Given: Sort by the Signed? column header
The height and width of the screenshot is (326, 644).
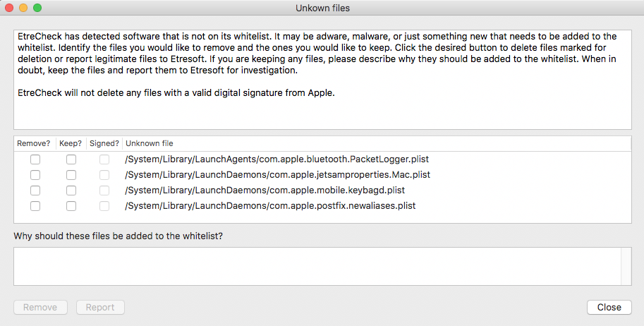Looking at the screenshot, I should [104, 143].
